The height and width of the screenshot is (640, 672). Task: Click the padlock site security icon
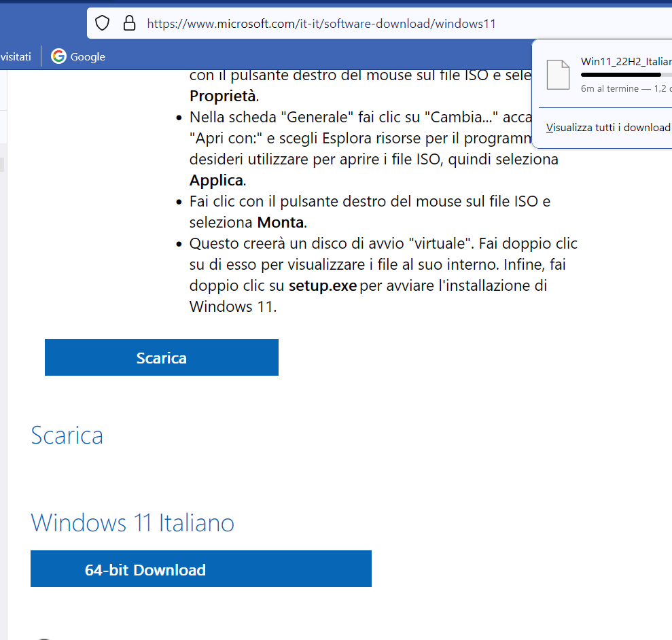point(129,23)
